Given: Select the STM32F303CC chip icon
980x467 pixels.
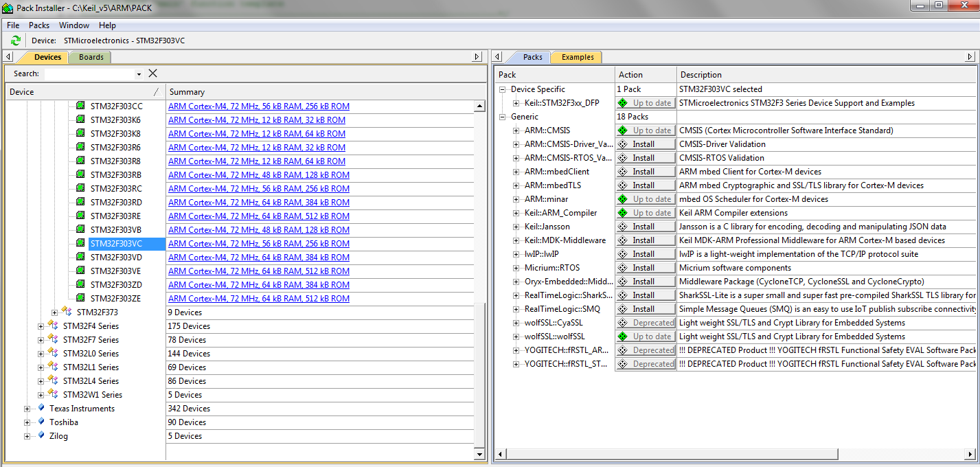Looking at the screenshot, I should tap(80, 106).
